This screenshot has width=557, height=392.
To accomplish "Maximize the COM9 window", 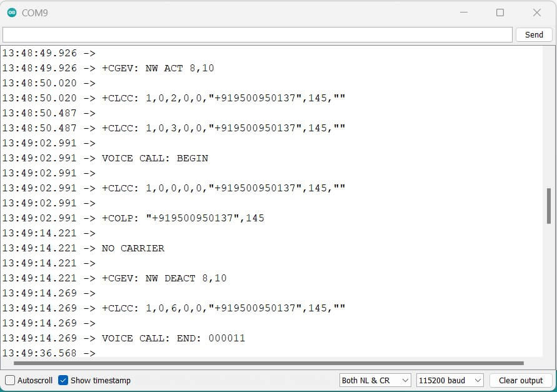I will [x=500, y=13].
